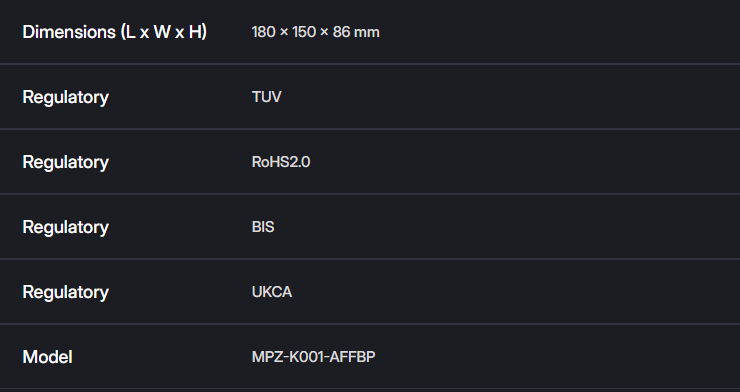The height and width of the screenshot is (392, 740).
Task: Click the '180' number in dimensions
Action: pos(263,32)
